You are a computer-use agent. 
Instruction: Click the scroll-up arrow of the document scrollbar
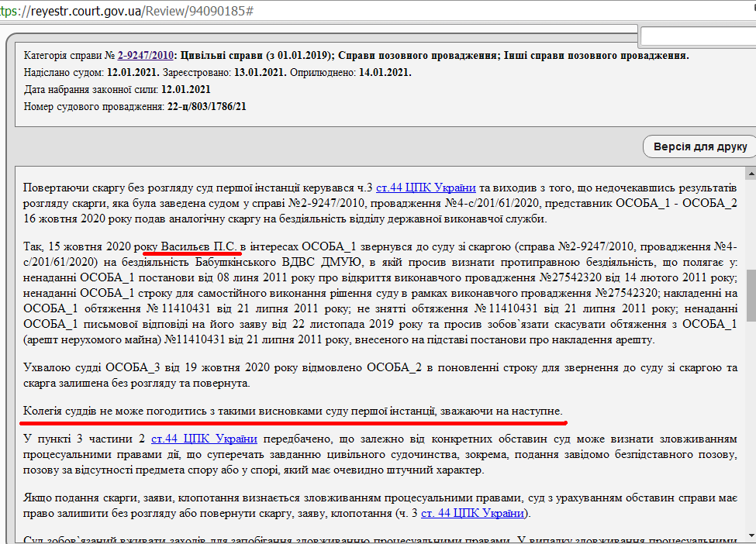751,172
